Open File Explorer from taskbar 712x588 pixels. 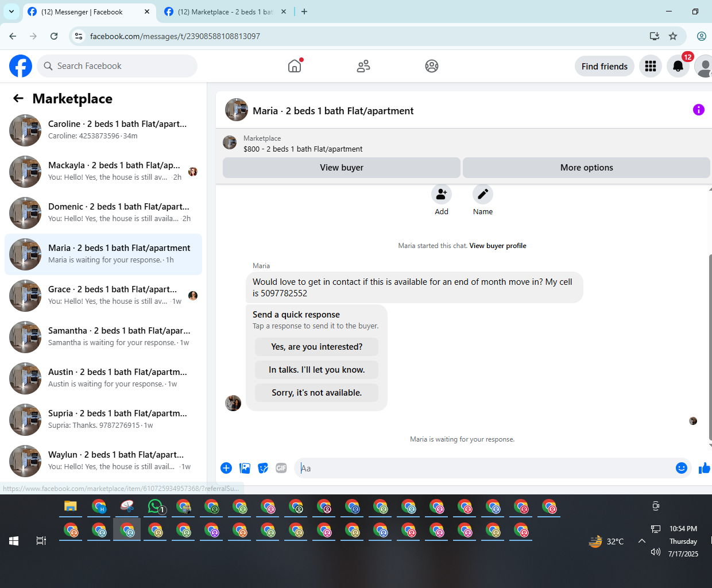(70, 506)
